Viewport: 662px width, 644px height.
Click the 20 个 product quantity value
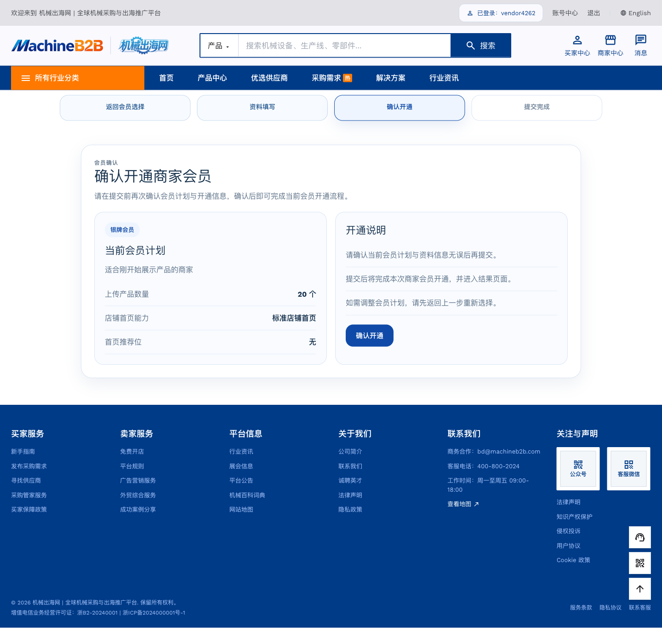pos(307,294)
